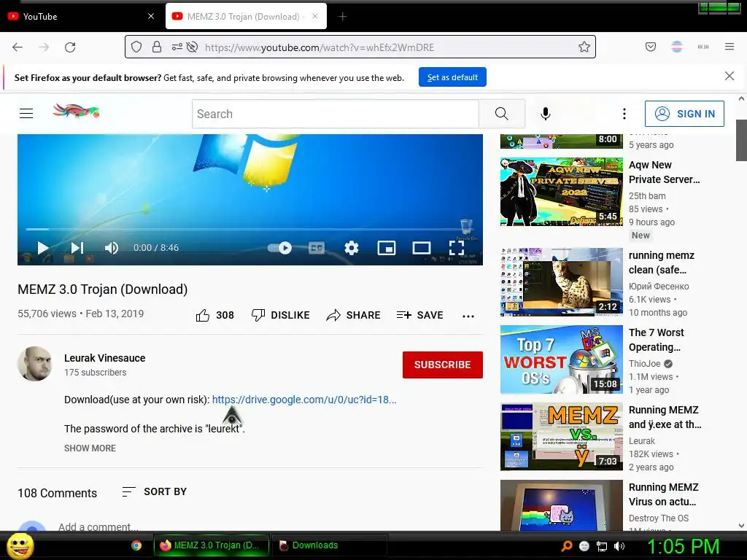Click the blocked autoplay icon in address bar

click(192, 47)
